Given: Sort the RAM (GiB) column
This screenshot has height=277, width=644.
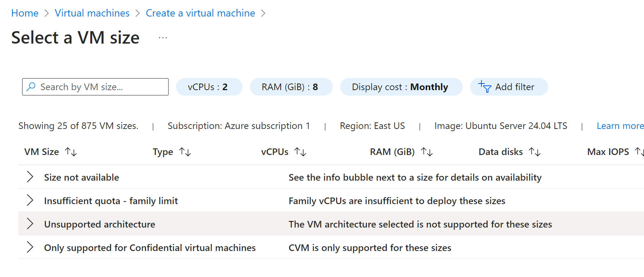Looking at the screenshot, I should [427, 151].
